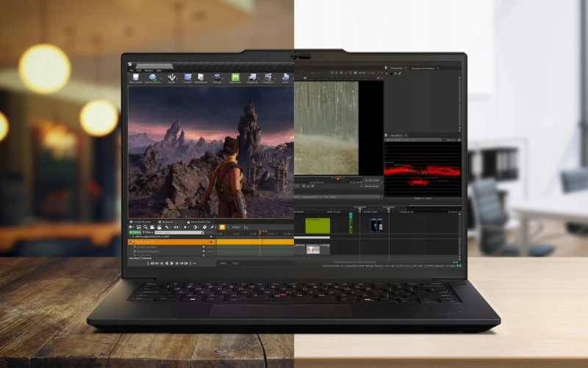Click the green Track add button
Viewport: 588px width, 368px height.
tap(135, 232)
